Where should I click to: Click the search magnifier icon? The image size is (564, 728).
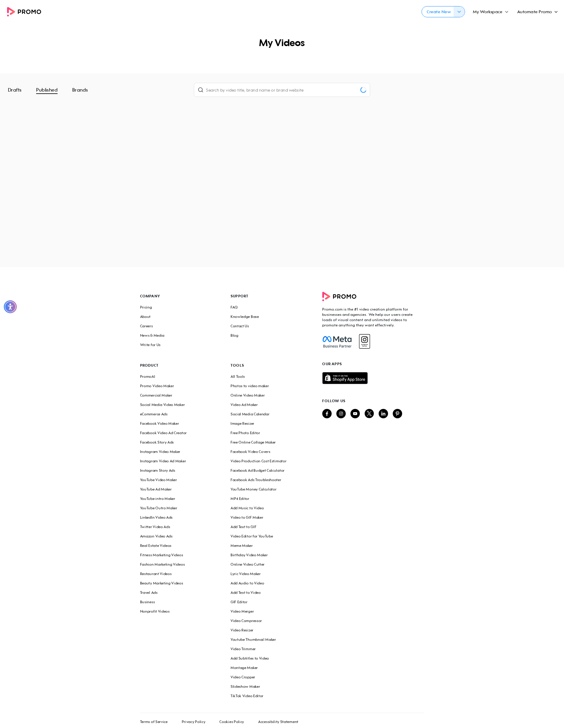[200, 90]
